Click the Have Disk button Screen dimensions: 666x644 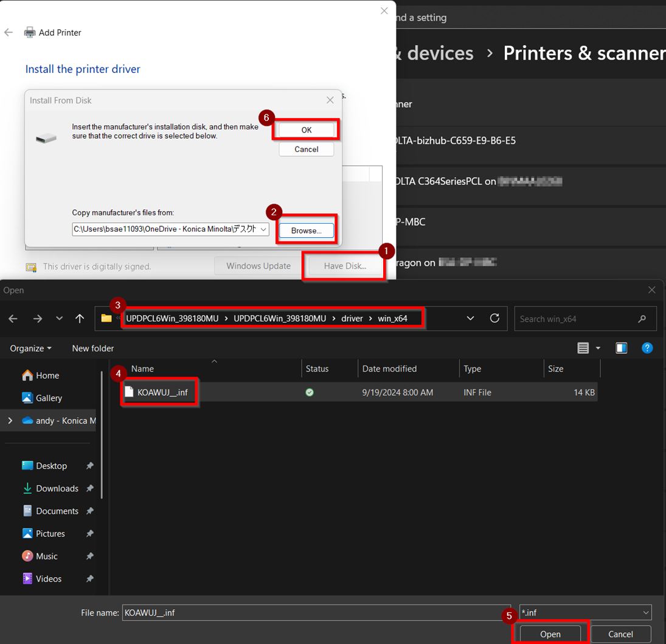click(343, 266)
